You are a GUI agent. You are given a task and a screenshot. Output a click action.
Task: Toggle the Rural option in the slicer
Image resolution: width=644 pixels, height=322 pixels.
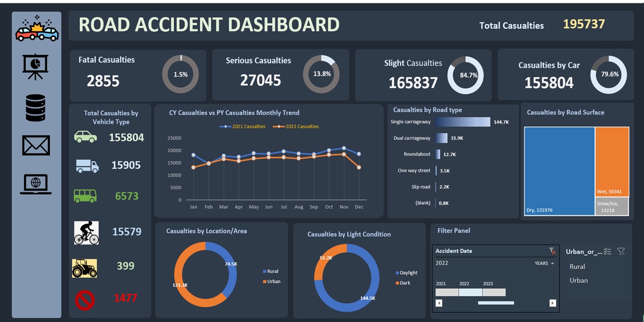577,267
